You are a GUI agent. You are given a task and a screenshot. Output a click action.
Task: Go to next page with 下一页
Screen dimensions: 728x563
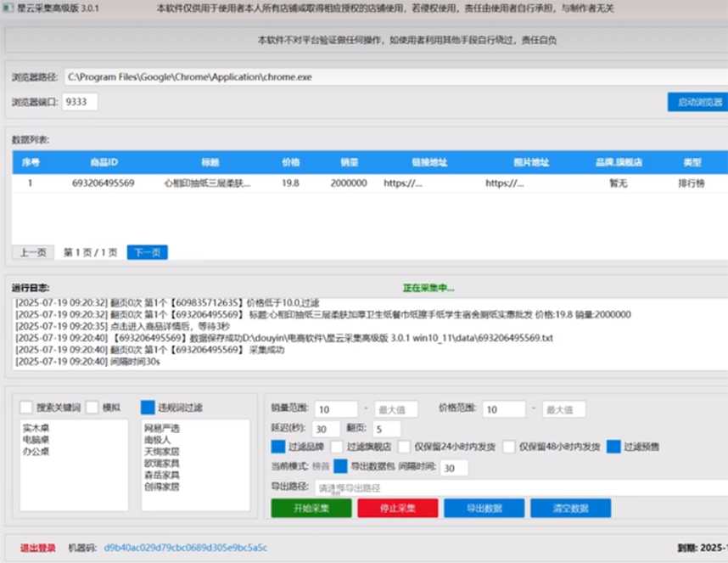148,252
